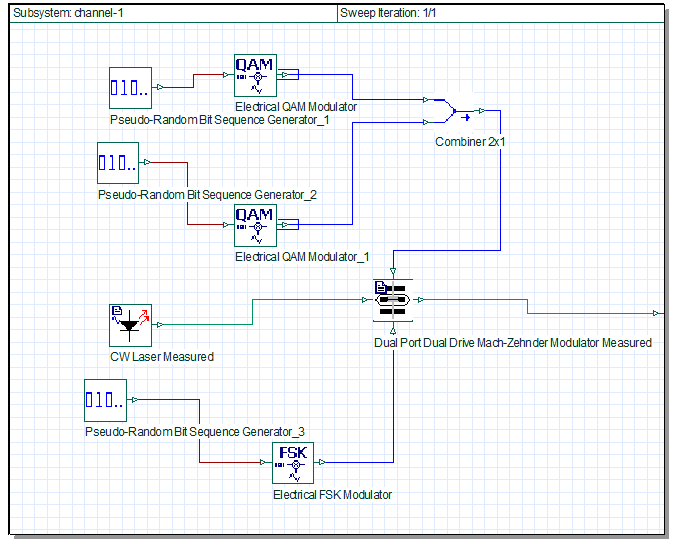
Task: Click output port of Bit Sequence Generator_1
Action: point(160,87)
